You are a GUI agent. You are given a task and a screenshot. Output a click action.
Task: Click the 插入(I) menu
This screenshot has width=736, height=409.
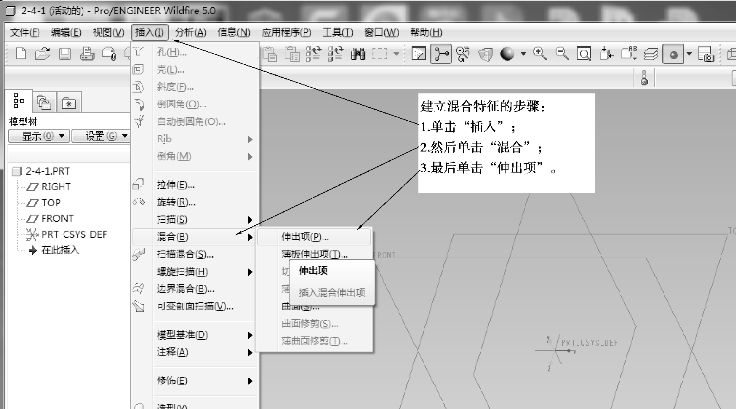click(150, 32)
